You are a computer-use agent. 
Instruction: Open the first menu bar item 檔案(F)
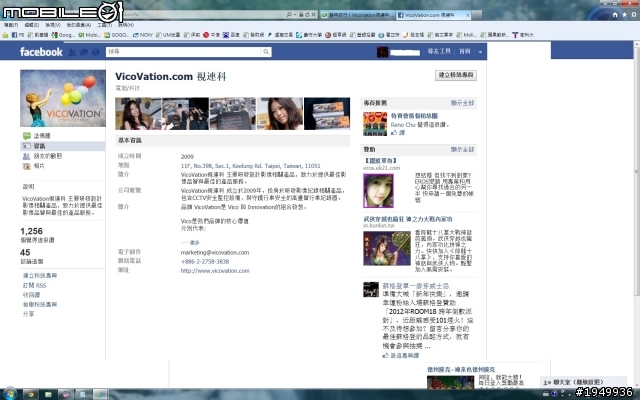tap(11, 25)
